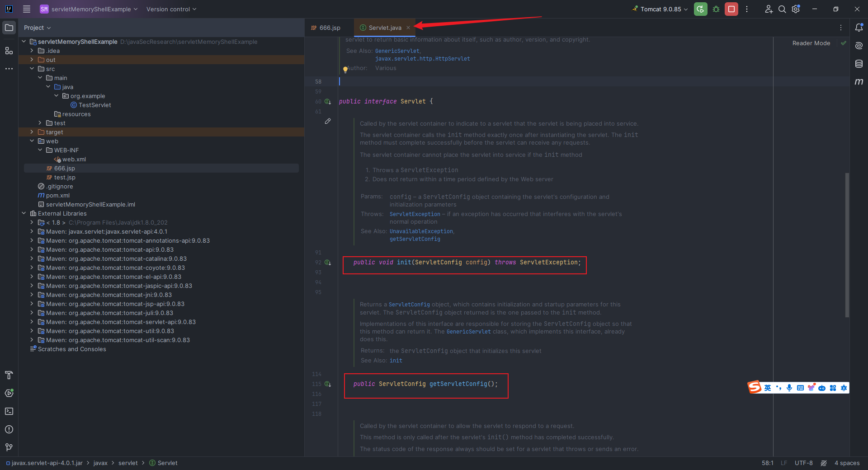Toggle rendered doc comment pencil icon
868x470 pixels.
[328, 121]
